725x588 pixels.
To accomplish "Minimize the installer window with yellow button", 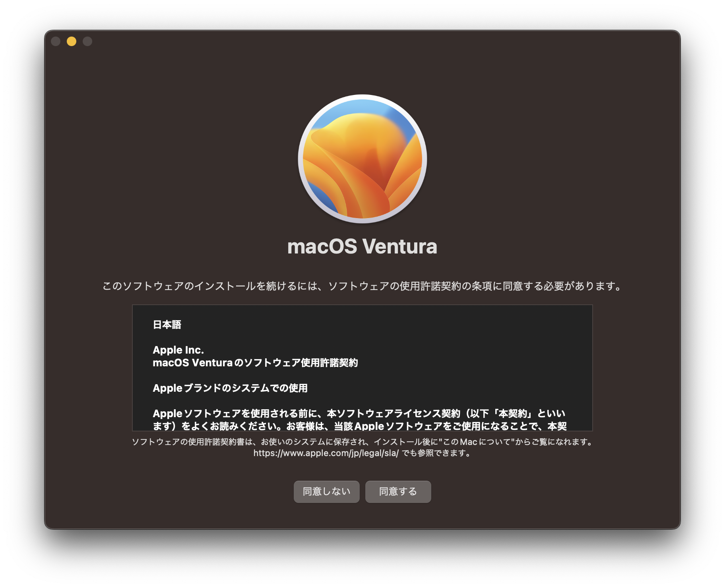I will pyautogui.click(x=72, y=41).
